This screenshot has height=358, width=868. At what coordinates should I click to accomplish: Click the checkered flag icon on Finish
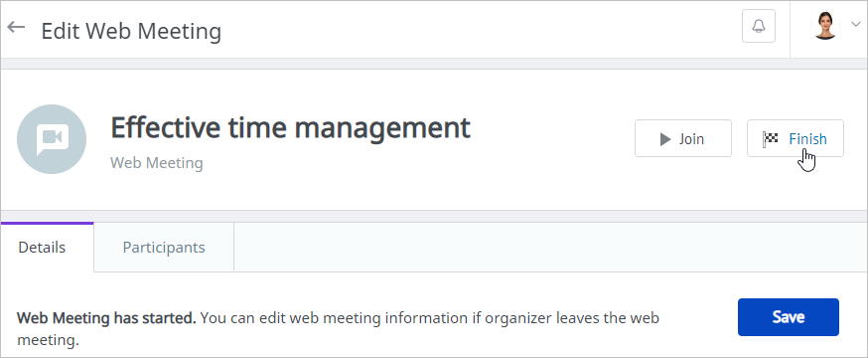(770, 139)
